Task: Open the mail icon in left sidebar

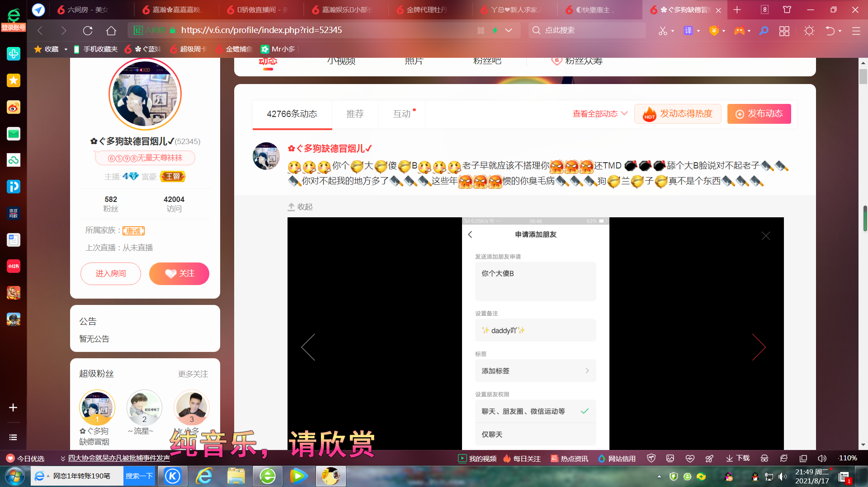Action: tap(14, 134)
